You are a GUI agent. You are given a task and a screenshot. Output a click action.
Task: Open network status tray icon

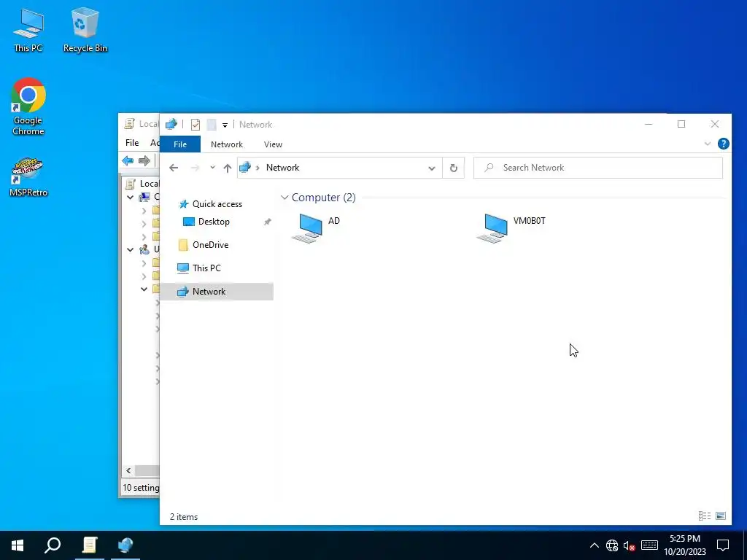(612, 545)
